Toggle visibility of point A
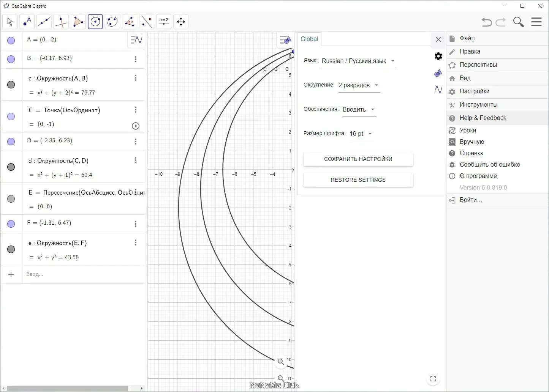549x392 pixels. [x=11, y=41]
